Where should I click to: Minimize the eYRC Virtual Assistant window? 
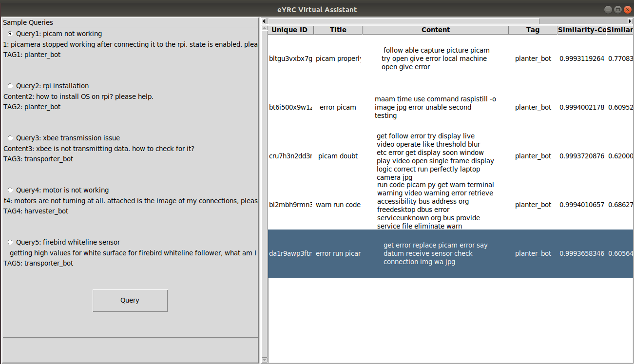(x=608, y=9)
